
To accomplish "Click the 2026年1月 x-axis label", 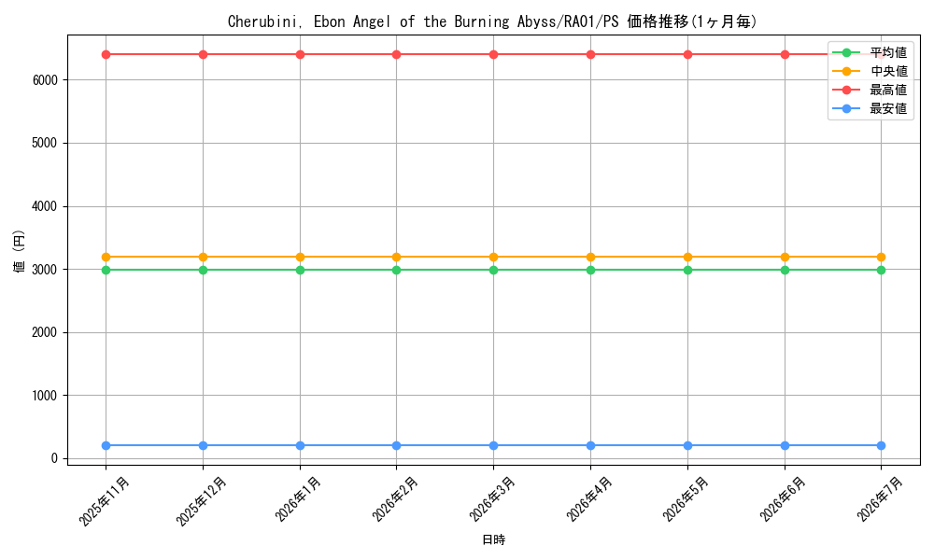I will (299, 498).
